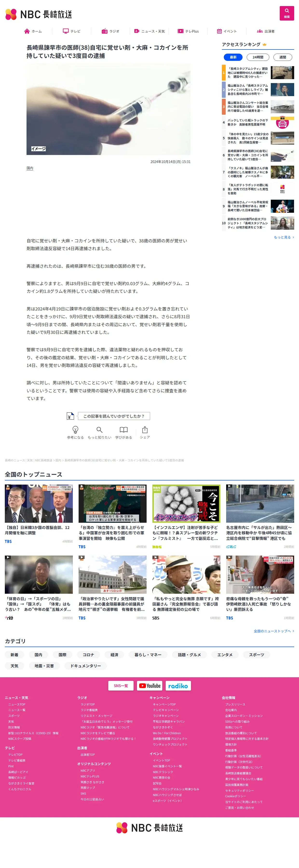299x868 pixels.
Task: Select the 週間 ranking tab
Action: (283, 57)
